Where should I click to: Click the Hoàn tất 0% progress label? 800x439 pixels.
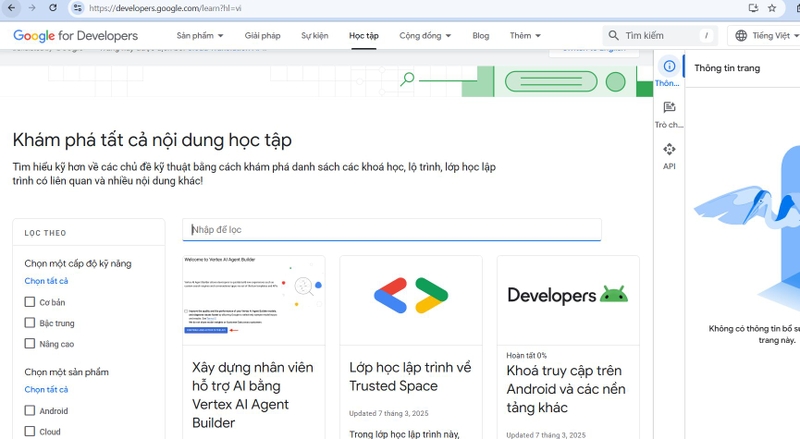tap(526, 355)
